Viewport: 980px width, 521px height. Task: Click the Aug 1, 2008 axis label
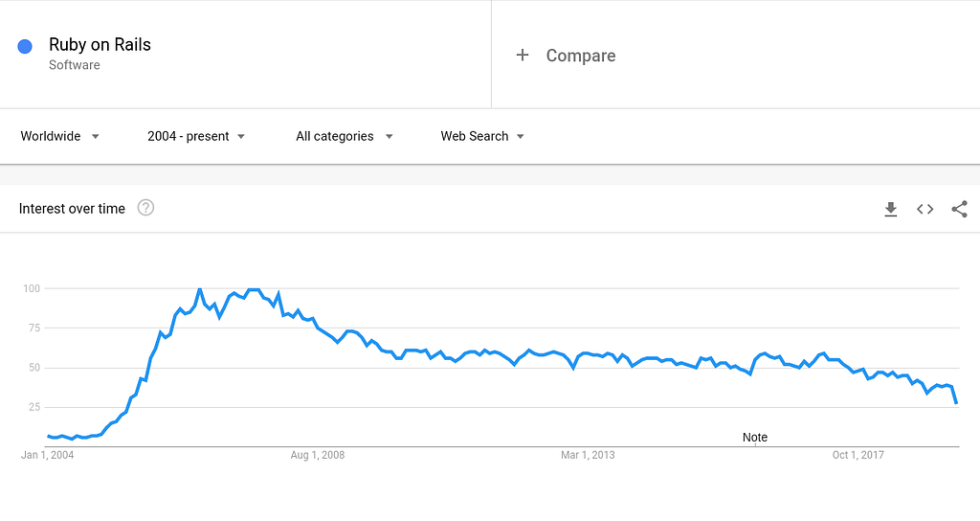(318, 455)
